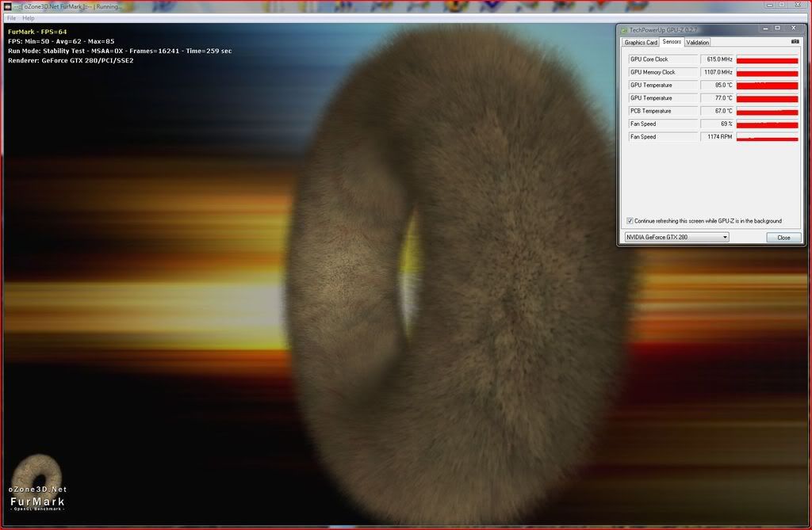Close the FurMark window with the X

798,6
